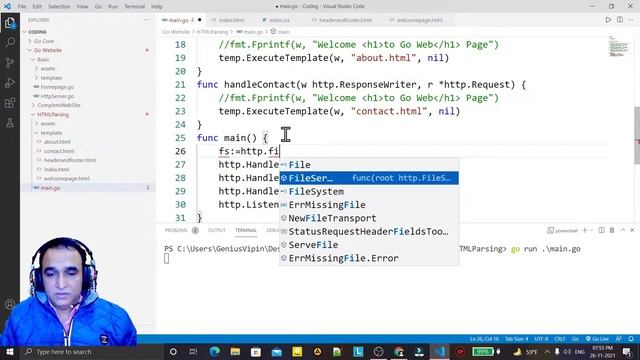Open HttpServer.go in Explorer tree

pyautogui.click(x=57, y=96)
